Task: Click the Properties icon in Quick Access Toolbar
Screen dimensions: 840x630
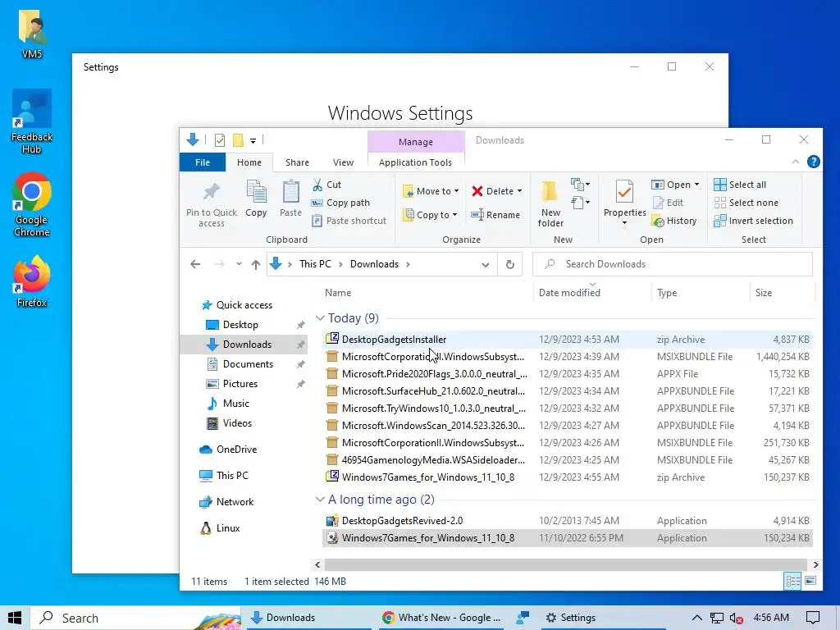Action: (x=220, y=140)
